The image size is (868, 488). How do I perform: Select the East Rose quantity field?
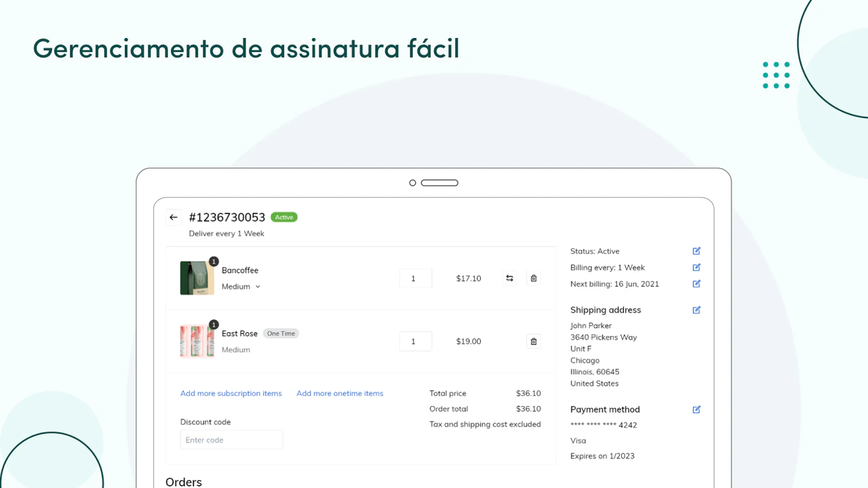[x=416, y=341]
